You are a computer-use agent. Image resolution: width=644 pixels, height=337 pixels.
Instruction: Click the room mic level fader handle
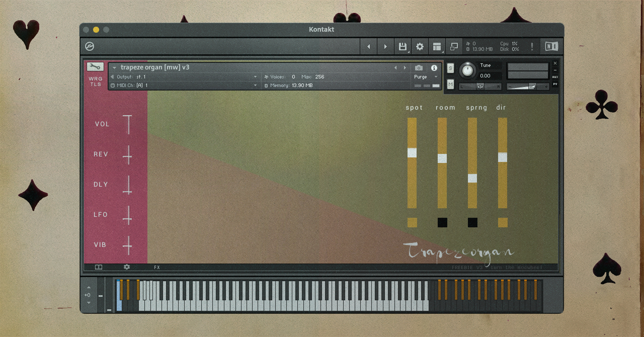[x=442, y=158]
